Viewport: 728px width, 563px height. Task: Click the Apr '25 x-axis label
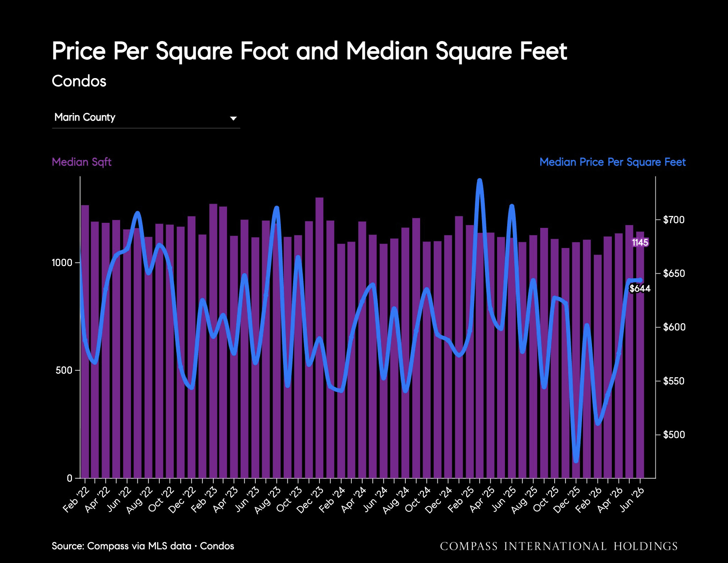click(x=482, y=499)
